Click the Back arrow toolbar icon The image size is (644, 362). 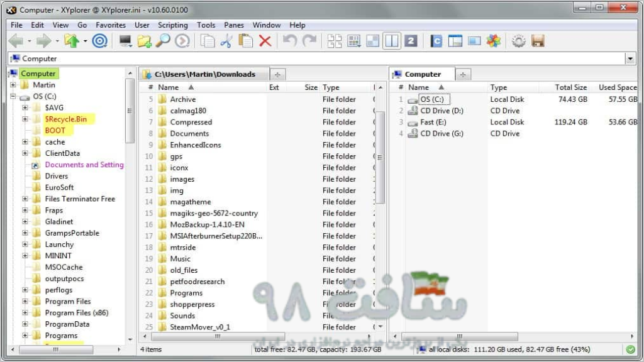point(16,41)
